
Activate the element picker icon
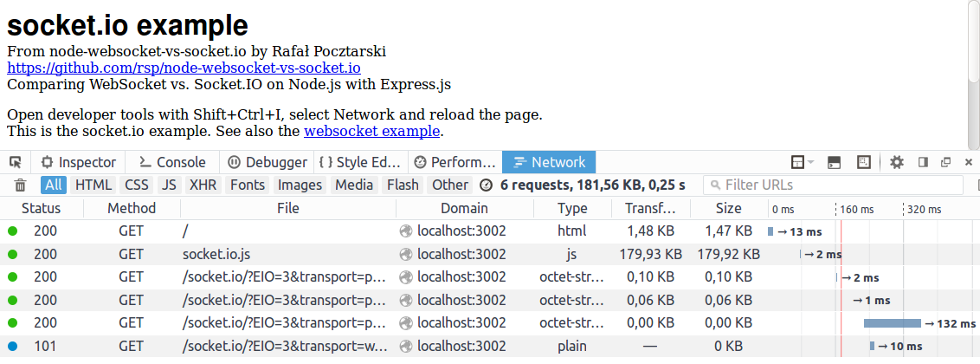click(x=16, y=163)
